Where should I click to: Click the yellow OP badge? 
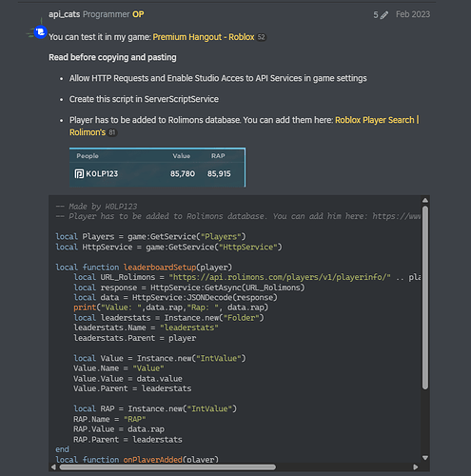click(x=138, y=14)
